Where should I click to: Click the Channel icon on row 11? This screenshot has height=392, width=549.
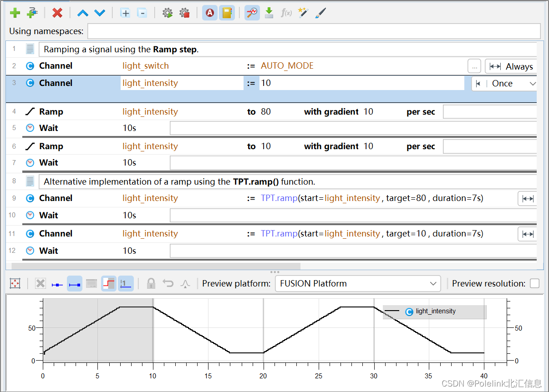tap(30, 234)
